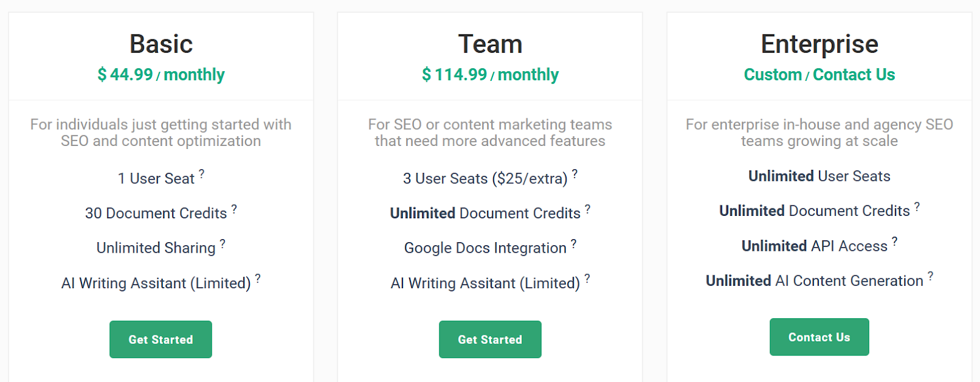
Task: Click help icon beside 30 Document Credits
Action: (234, 208)
